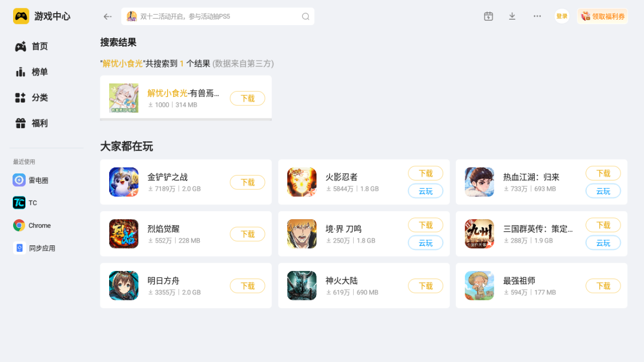Click 登录 login button
The height and width of the screenshot is (362, 644).
[562, 16]
